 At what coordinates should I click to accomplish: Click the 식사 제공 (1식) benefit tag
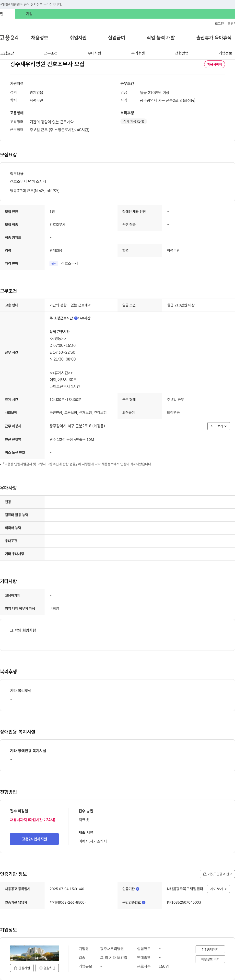(x=133, y=121)
